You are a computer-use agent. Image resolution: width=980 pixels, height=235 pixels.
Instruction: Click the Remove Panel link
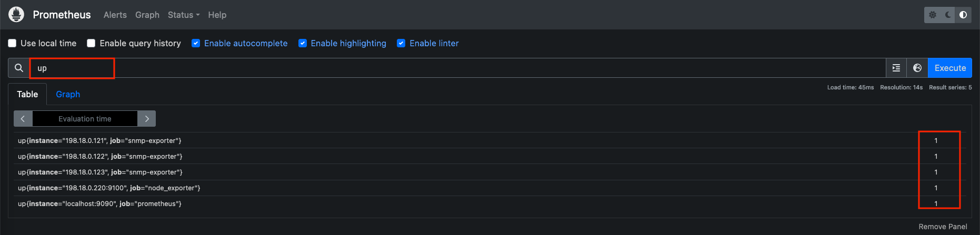943,227
